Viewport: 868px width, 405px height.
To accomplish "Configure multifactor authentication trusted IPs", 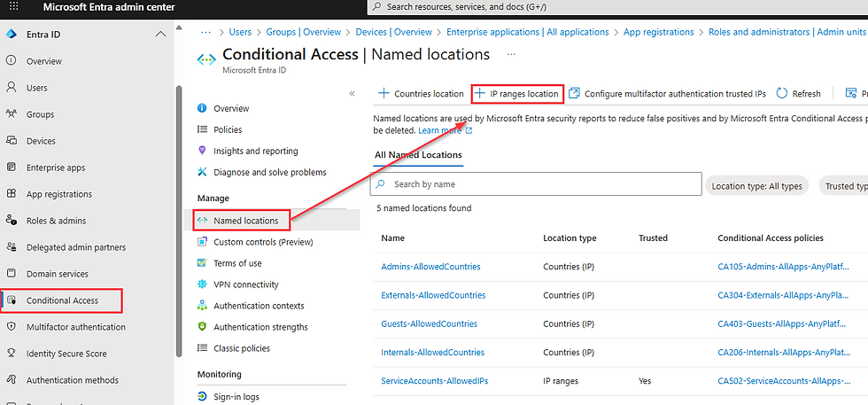I will tap(667, 94).
